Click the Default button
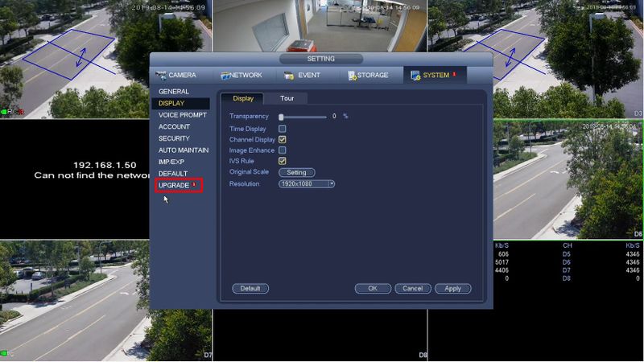644x362 pixels. point(250,289)
